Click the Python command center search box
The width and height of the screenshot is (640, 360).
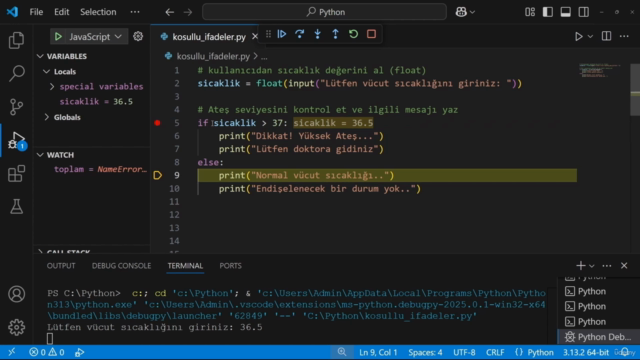(x=324, y=12)
